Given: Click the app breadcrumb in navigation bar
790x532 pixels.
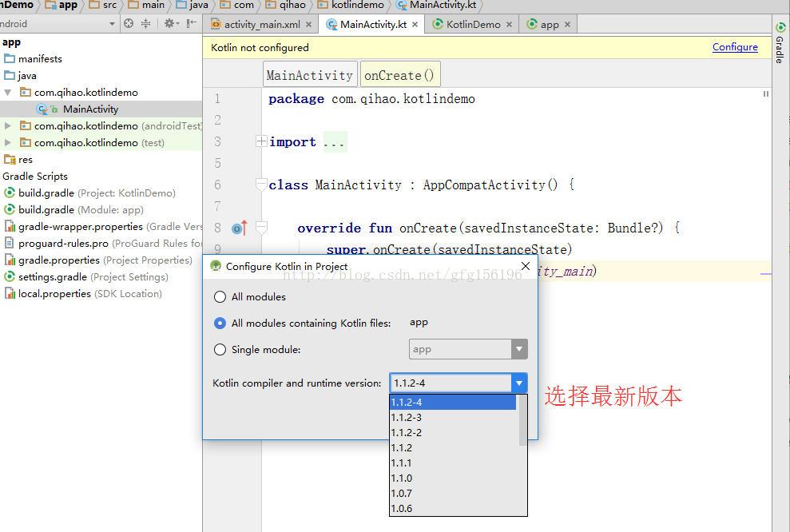Looking at the screenshot, I should point(62,5).
